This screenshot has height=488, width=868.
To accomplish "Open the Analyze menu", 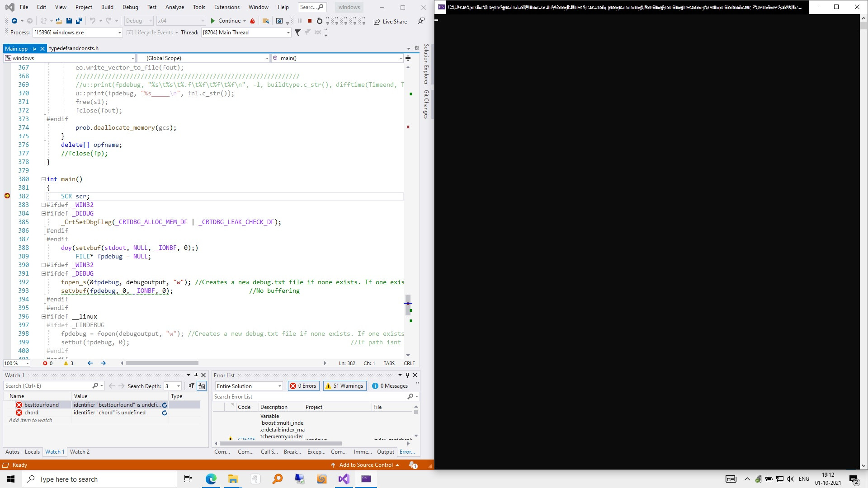I will 175,7.
